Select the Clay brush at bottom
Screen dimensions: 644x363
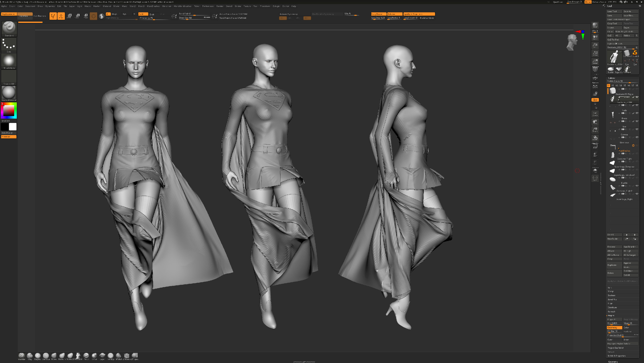pos(30,356)
